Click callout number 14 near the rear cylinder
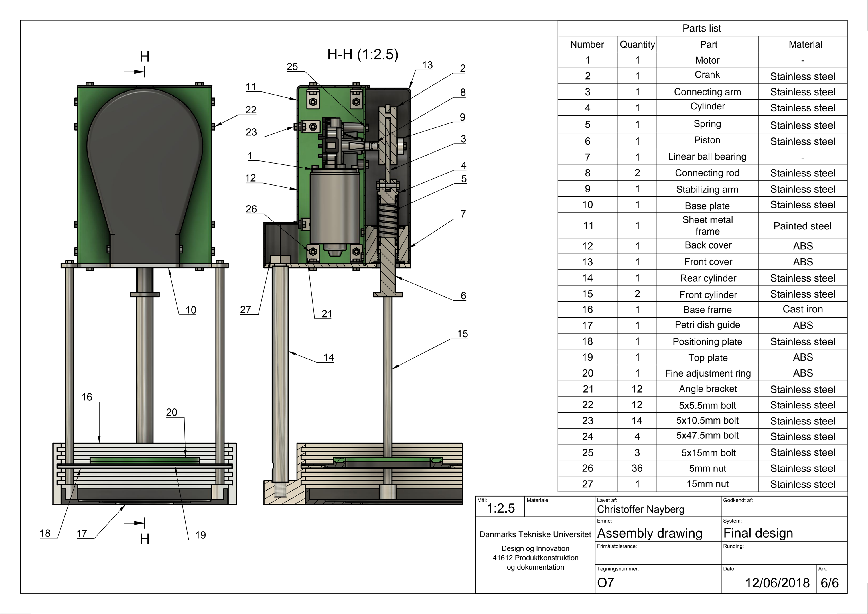 click(329, 358)
